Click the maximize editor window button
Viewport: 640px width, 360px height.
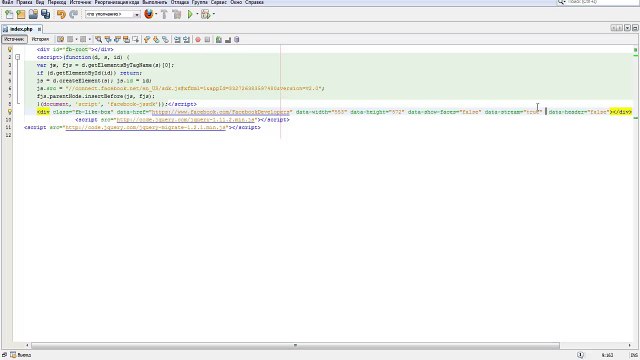click(635, 28)
